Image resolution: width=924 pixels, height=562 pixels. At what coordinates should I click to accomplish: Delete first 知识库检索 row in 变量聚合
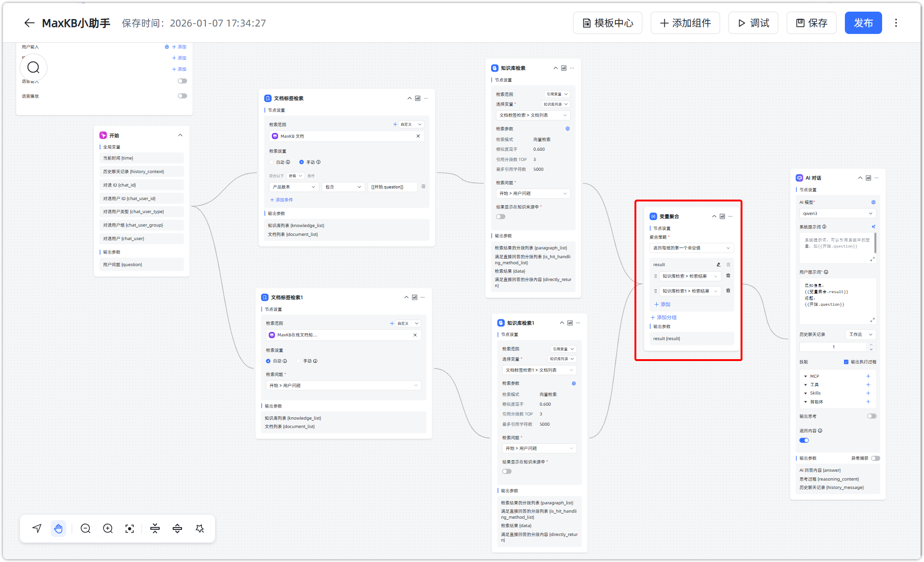point(728,276)
